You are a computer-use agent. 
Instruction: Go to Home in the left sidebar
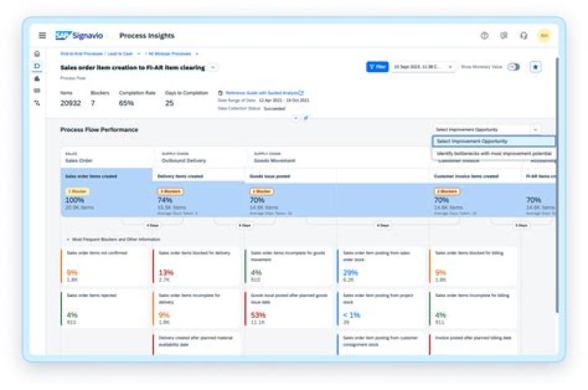[x=37, y=54]
